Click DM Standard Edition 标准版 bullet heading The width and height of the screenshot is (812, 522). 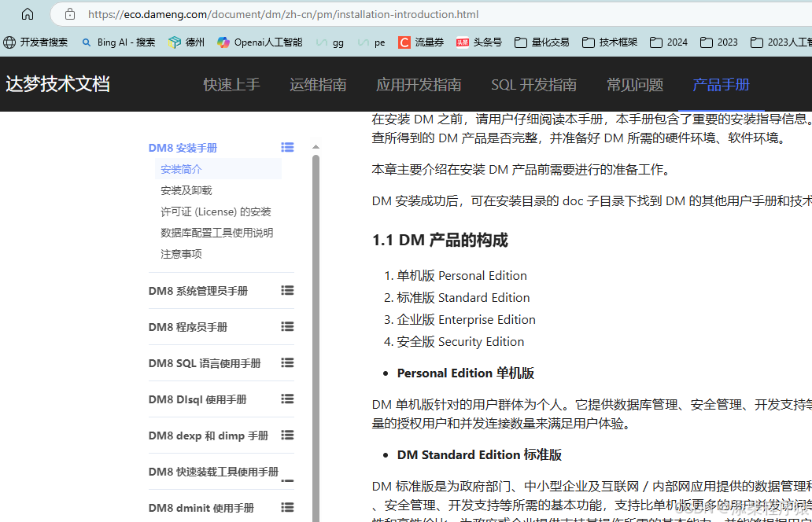pos(479,454)
